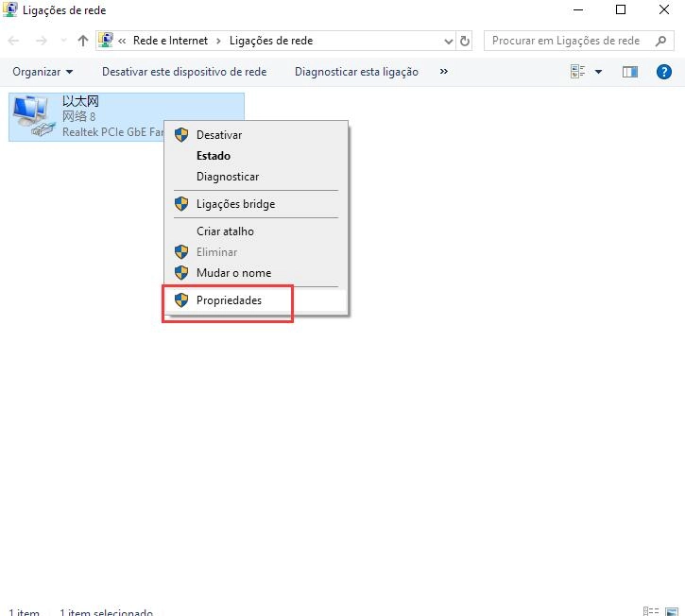Choose Desativar from the context menu
The image size is (685, 616).
pos(256,135)
